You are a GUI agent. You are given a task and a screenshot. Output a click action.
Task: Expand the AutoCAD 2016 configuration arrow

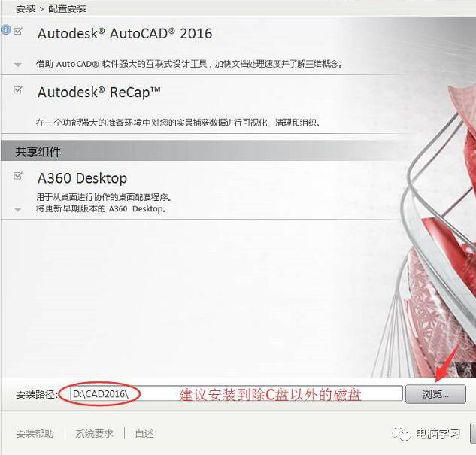[x=18, y=65]
